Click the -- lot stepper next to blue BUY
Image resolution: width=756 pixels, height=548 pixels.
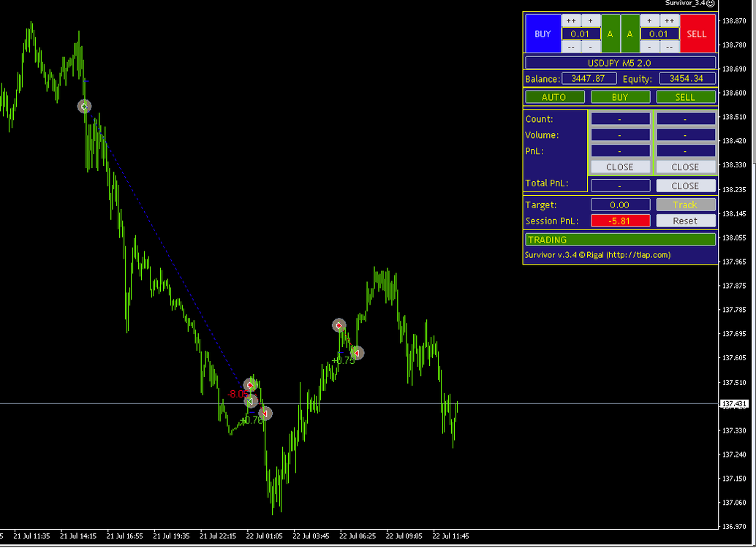(x=571, y=47)
